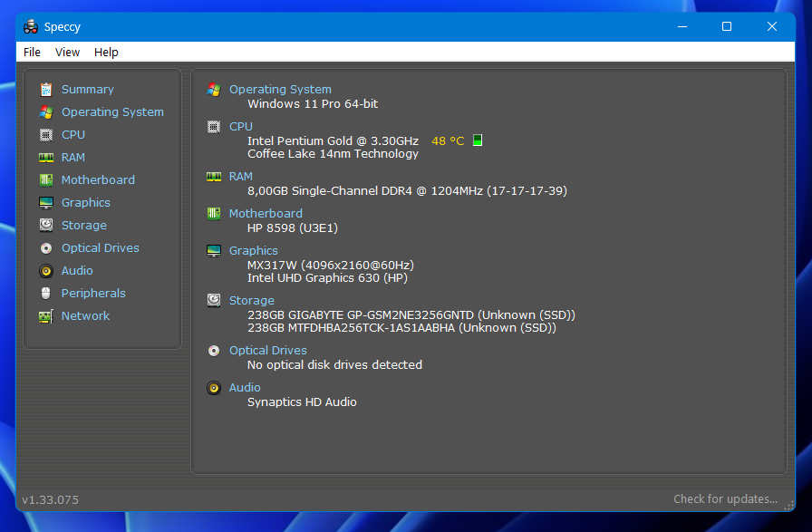812x532 pixels.
Task: Click the Optical Drives disc icon in sidebar
Action: pyautogui.click(x=46, y=248)
